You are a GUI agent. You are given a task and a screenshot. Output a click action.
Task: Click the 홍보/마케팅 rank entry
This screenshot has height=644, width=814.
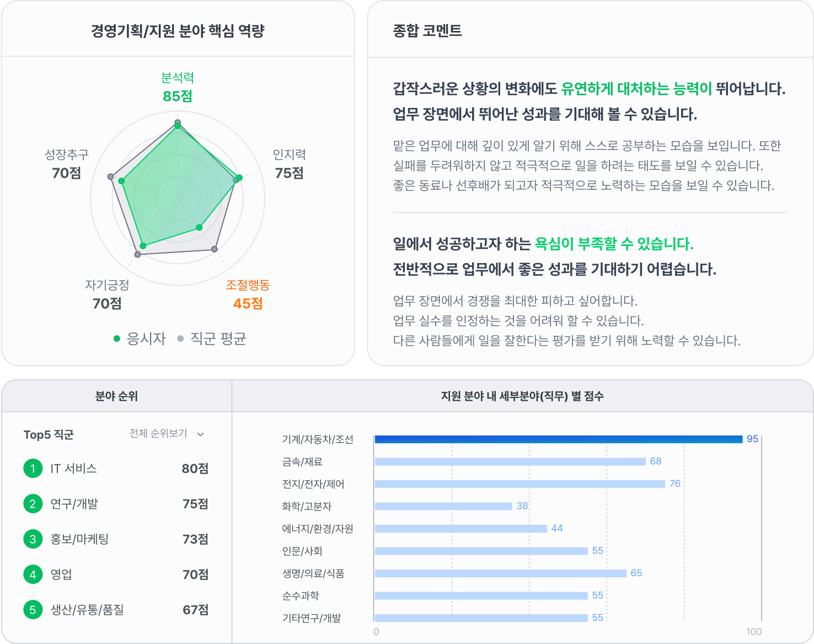(x=79, y=539)
